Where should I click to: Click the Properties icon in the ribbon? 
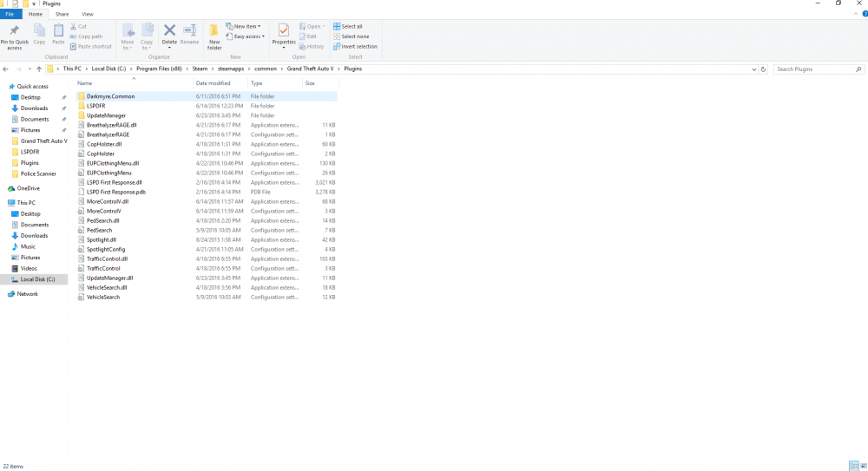pyautogui.click(x=284, y=36)
